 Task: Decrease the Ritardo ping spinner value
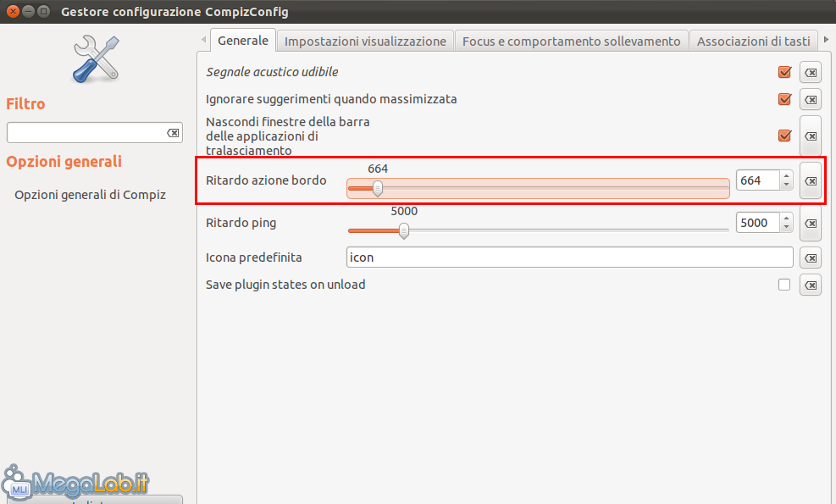(x=787, y=228)
